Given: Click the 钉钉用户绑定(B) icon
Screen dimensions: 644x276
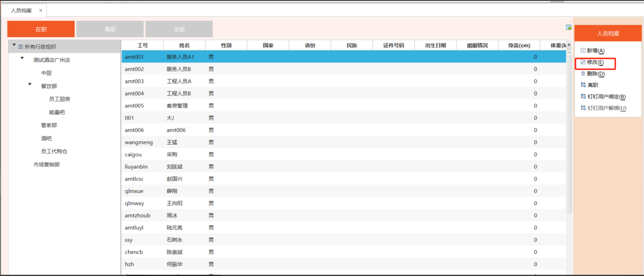Looking at the screenshot, I should [x=583, y=96].
